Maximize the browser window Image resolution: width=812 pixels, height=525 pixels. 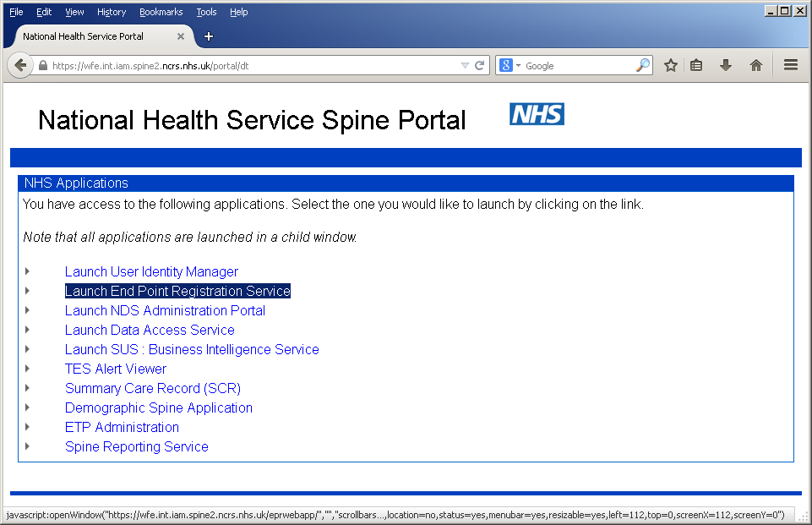785,10
